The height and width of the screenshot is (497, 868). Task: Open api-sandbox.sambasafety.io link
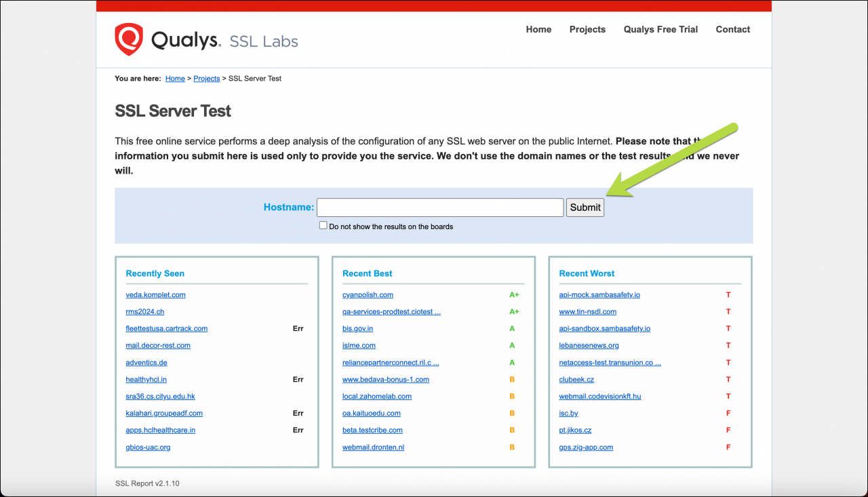(604, 329)
